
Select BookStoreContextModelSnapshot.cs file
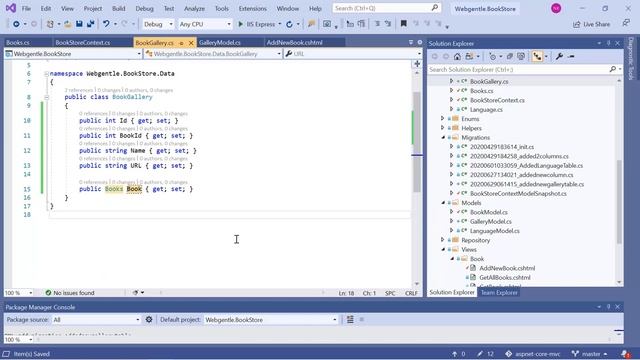518,193
